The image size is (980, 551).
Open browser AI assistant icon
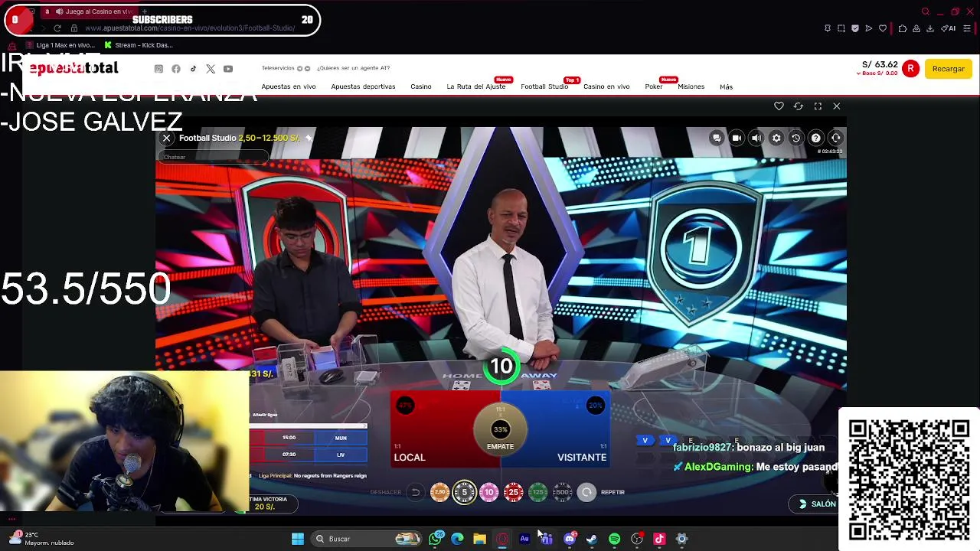[x=949, y=28]
